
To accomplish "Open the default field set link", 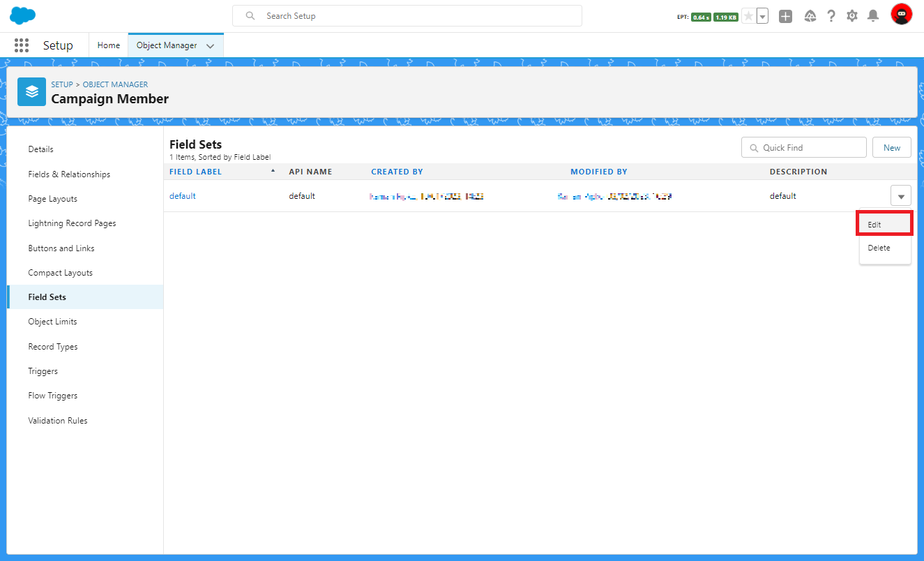I will coord(182,195).
